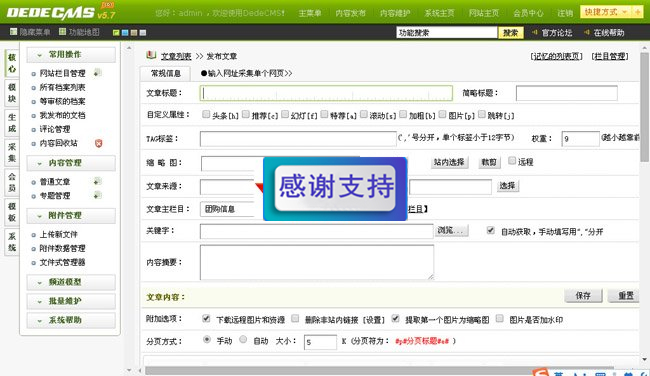Expand the 频道模型 section
The width and height of the screenshot is (650, 376).
coord(71,282)
